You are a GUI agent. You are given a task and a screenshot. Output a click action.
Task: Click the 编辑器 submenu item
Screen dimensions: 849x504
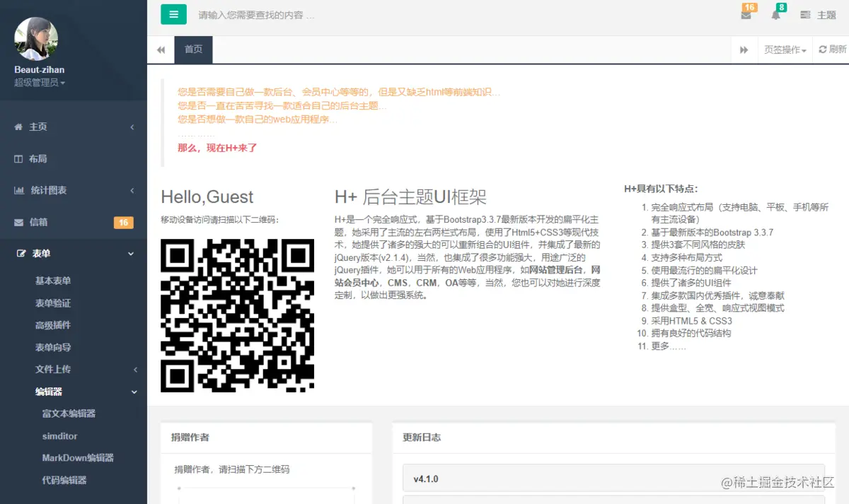click(49, 392)
